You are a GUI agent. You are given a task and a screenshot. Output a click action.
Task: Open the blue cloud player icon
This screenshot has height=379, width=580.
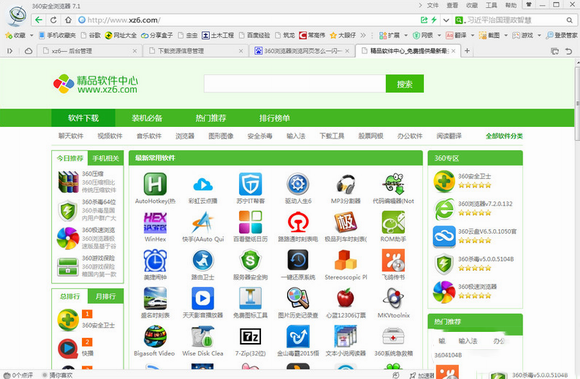203,184
